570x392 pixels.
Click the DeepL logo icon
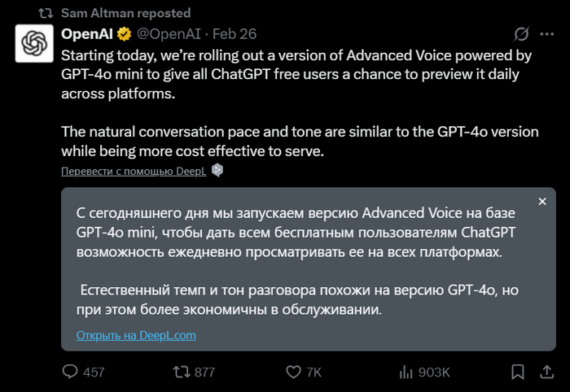click(217, 171)
